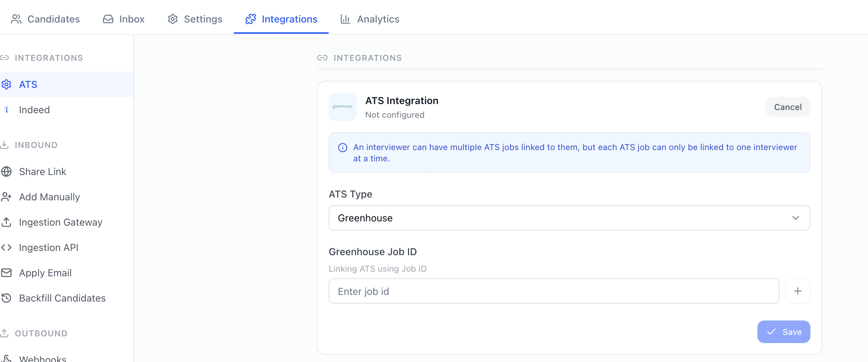Save the ATS integration
The width and height of the screenshot is (868, 362).
[x=784, y=332]
